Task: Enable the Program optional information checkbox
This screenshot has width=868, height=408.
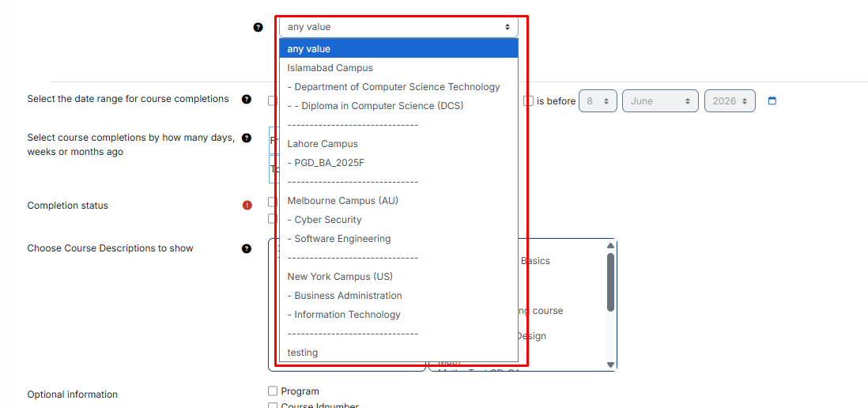Action: click(x=273, y=391)
